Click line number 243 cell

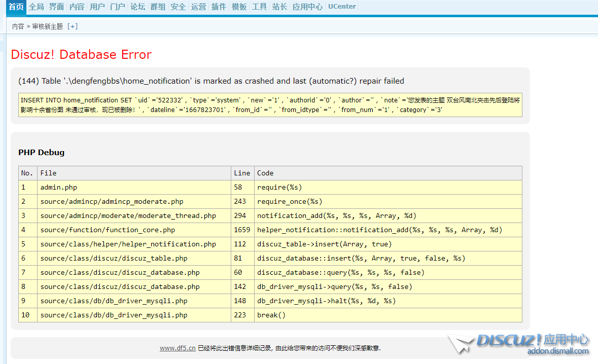tap(242, 201)
